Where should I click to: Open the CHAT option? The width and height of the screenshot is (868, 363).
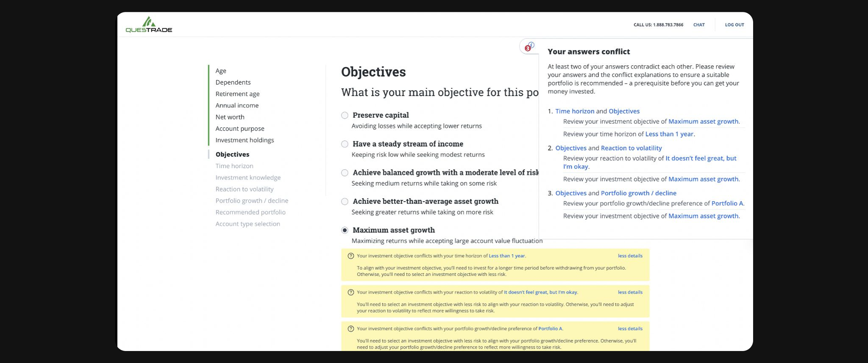click(699, 25)
